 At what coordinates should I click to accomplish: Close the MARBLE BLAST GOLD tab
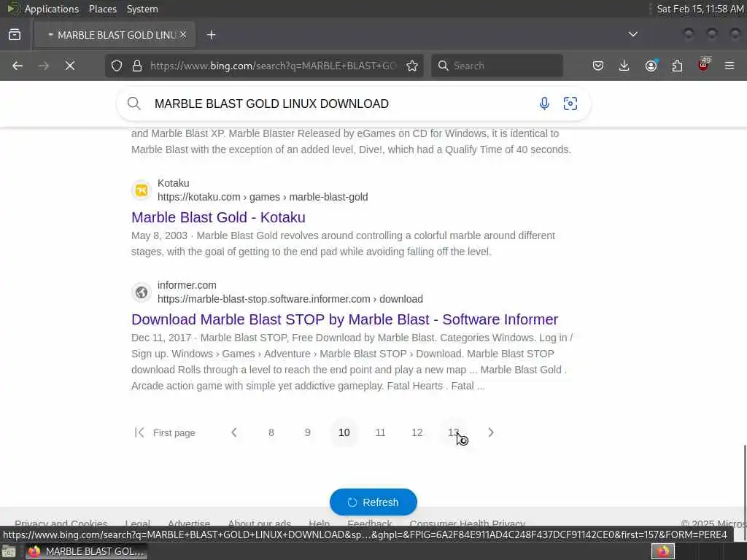click(x=183, y=35)
